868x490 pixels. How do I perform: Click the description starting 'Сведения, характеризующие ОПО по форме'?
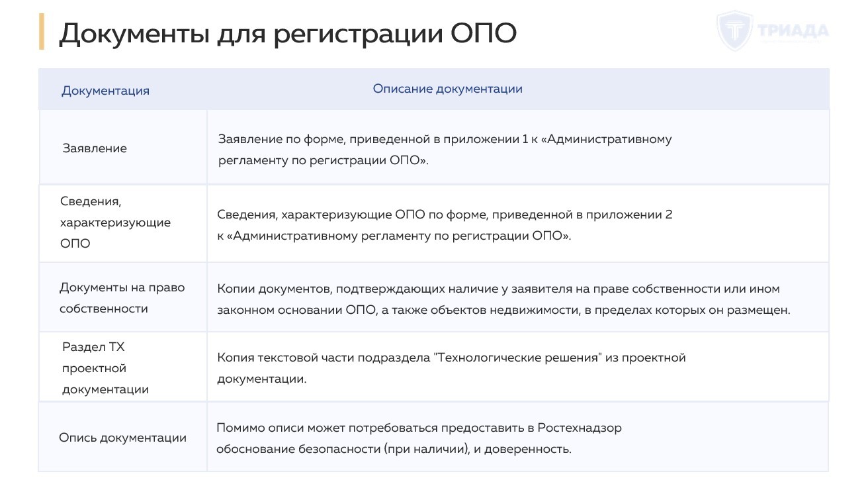pos(445,225)
